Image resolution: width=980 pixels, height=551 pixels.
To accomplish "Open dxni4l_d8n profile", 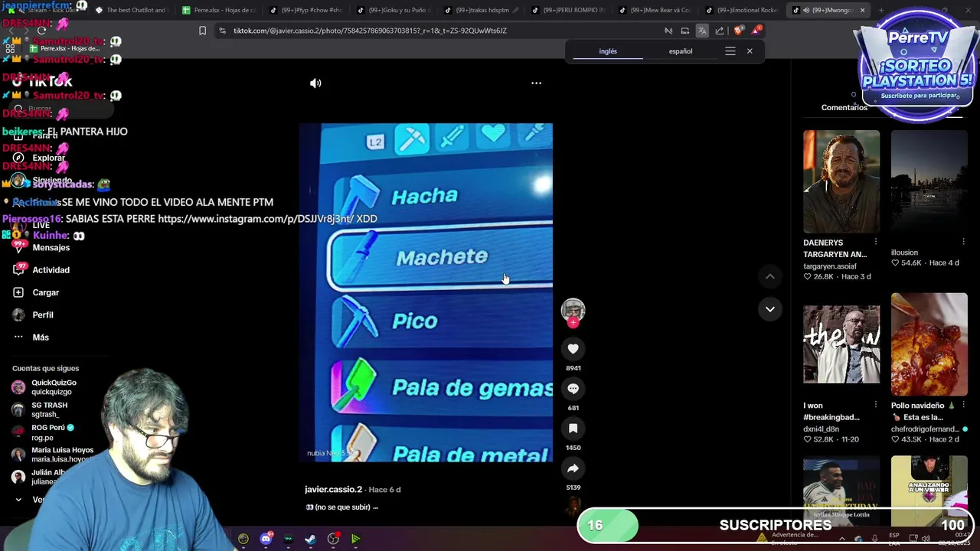I will coord(821,429).
